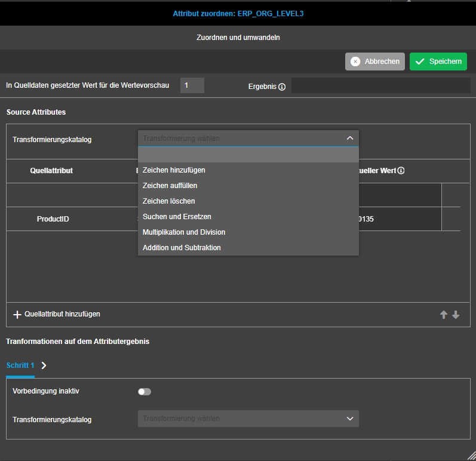
Task: Click the info icon beside Aktueller Wert
Action: pos(401,171)
